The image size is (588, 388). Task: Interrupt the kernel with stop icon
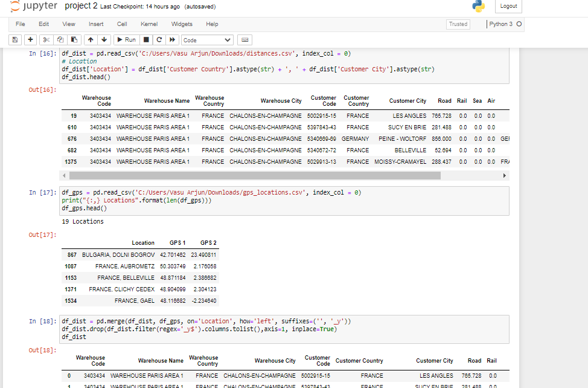pyautogui.click(x=146, y=40)
